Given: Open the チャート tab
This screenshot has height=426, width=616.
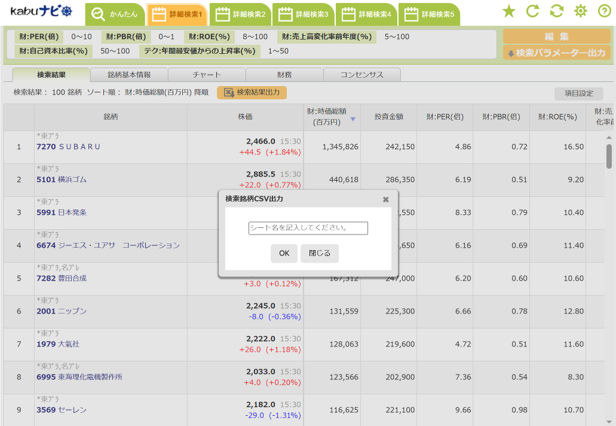Looking at the screenshot, I should [x=206, y=75].
